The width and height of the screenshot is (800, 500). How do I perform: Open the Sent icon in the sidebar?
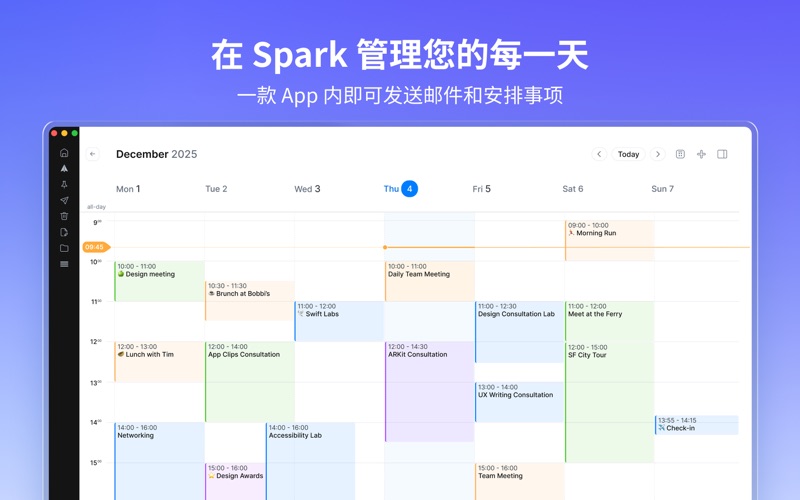coord(64,201)
